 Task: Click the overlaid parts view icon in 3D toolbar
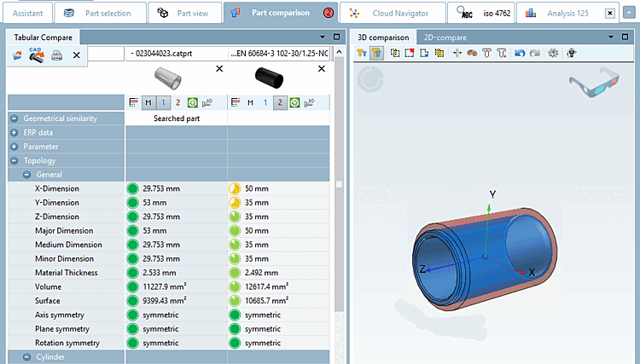375,53
